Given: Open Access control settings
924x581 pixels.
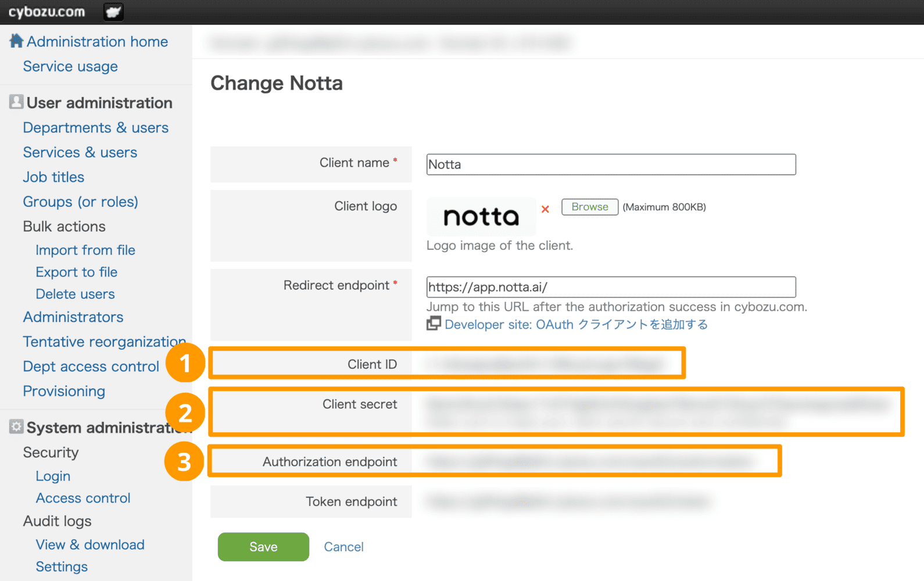Looking at the screenshot, I should pos(83,498).
